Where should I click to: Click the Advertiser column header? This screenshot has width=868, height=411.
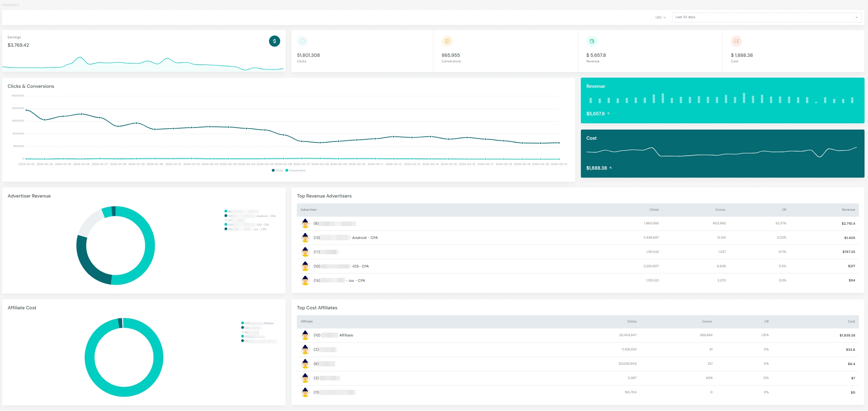(309, 210)
